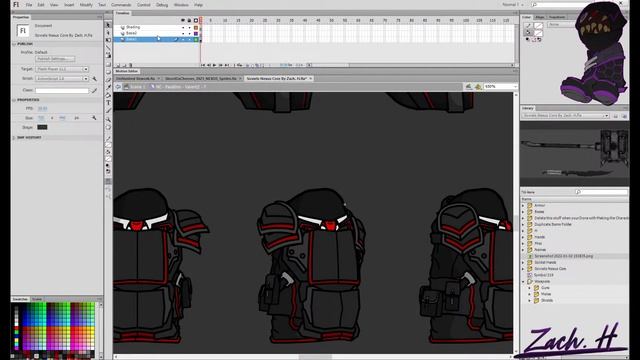The width and height of the screenshot is (640, 360).
Task: Click the pin icon in the Library panel
Action: pyautogui.click(x=616, y=116)
